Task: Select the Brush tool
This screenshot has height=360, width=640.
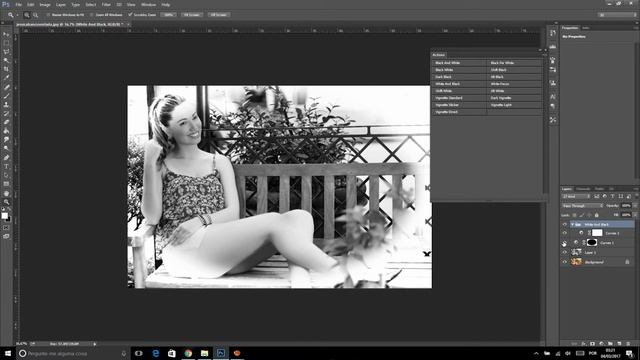Action: (6, 96)
